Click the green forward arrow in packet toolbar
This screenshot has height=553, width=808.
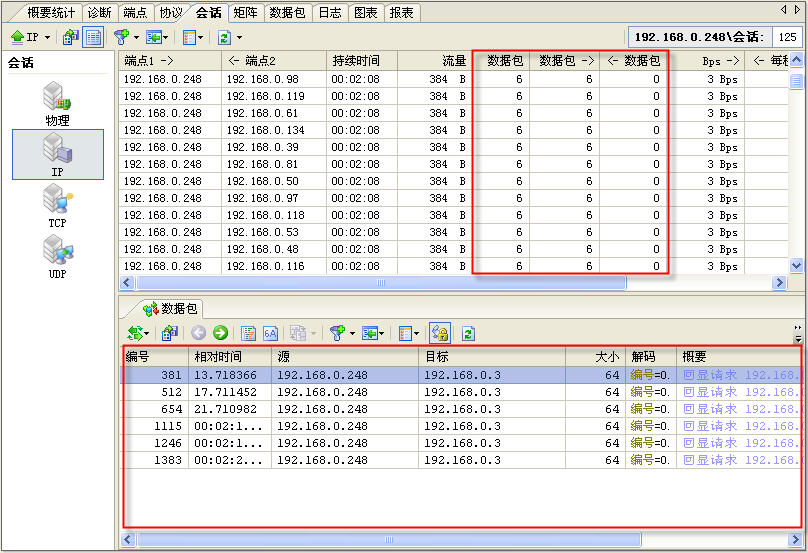[220, 333]
